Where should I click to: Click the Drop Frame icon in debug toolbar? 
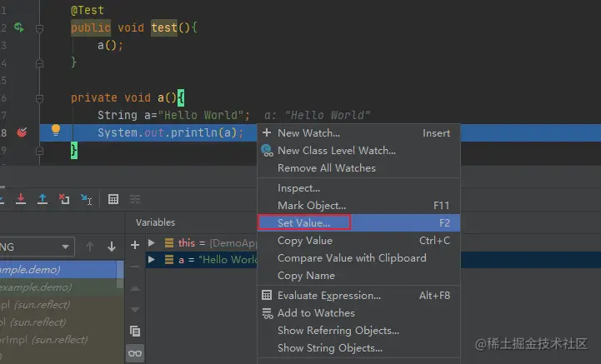[64, 199]
